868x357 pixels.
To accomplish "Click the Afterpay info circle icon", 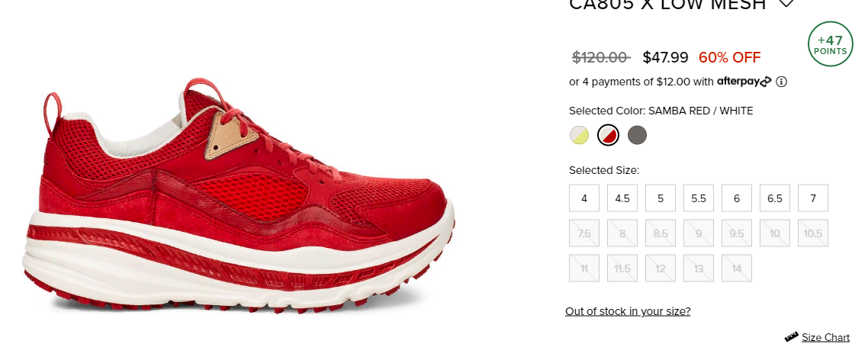I will pos(781,82).
